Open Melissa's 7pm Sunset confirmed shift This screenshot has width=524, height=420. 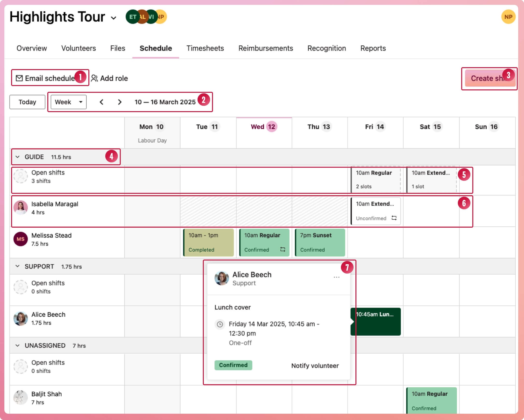click(320, 242)
